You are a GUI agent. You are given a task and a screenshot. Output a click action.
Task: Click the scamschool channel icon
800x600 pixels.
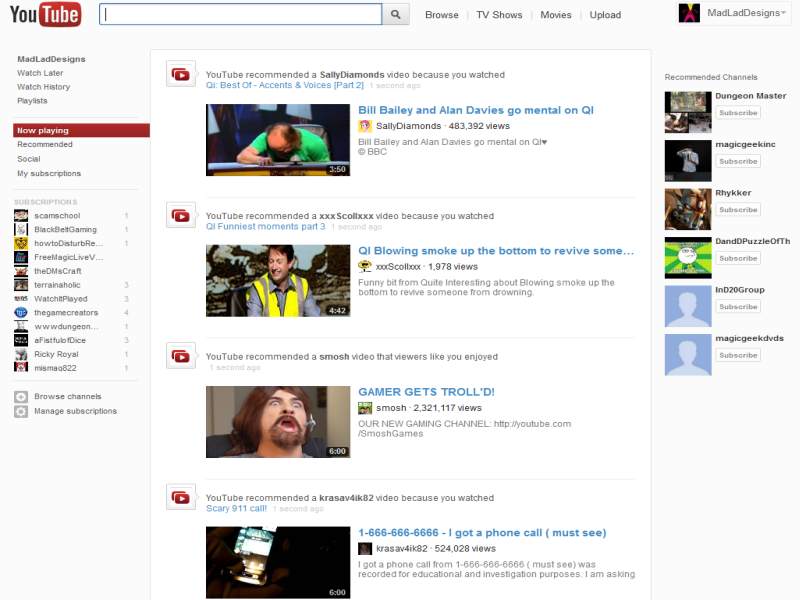[x=21, y=216]
